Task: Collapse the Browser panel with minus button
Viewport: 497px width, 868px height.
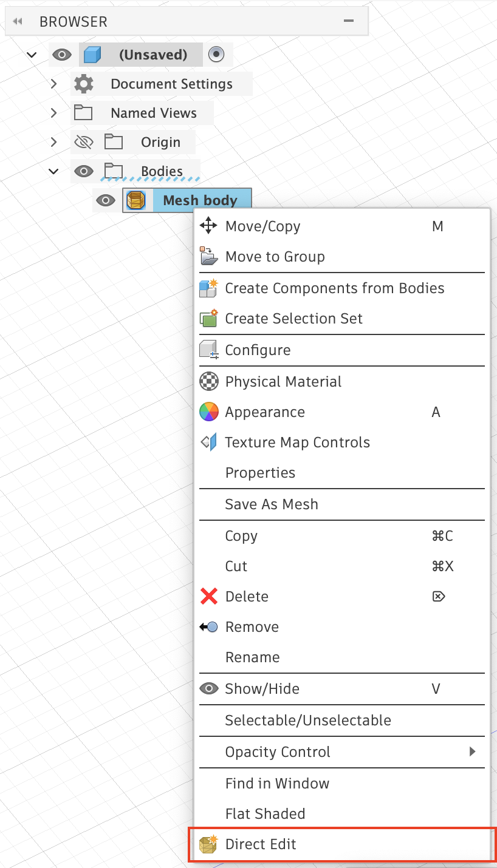Action: 348,20
